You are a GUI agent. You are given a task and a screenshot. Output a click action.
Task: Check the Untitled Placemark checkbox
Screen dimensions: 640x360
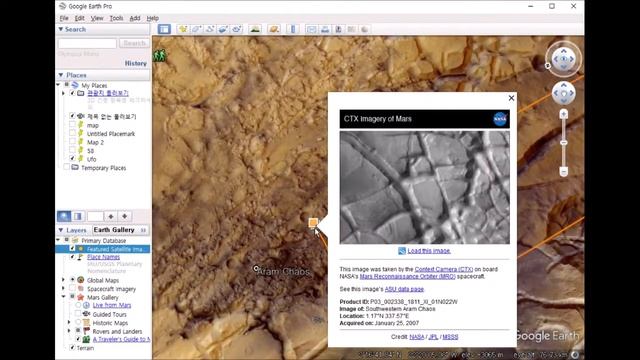[72, 133]
